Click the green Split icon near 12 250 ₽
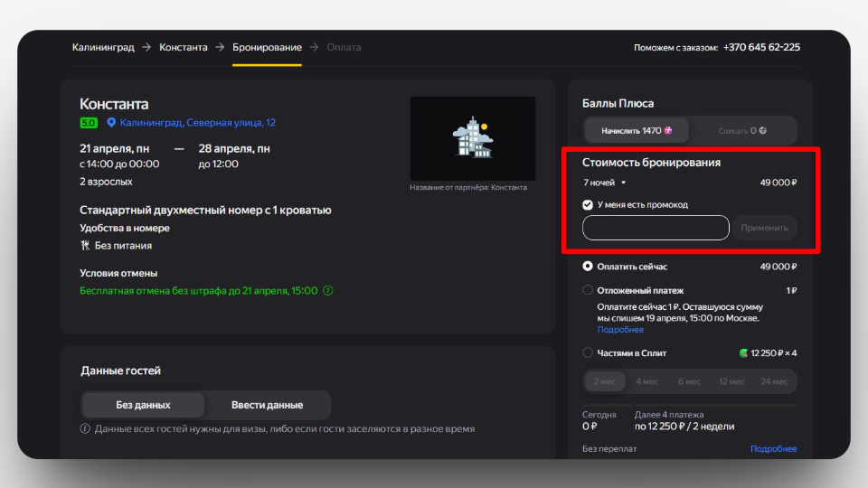The image size is (868, 488). [x=743, y=353]
